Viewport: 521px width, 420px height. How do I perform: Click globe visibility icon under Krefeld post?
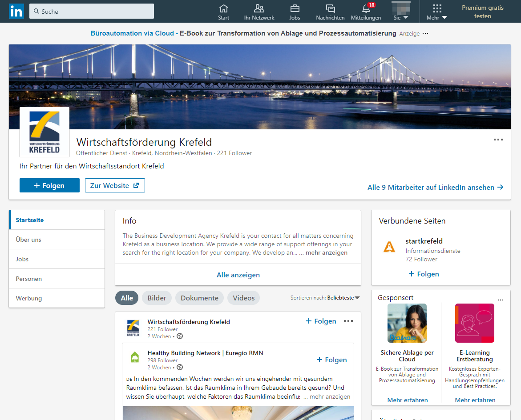(180, 336)
